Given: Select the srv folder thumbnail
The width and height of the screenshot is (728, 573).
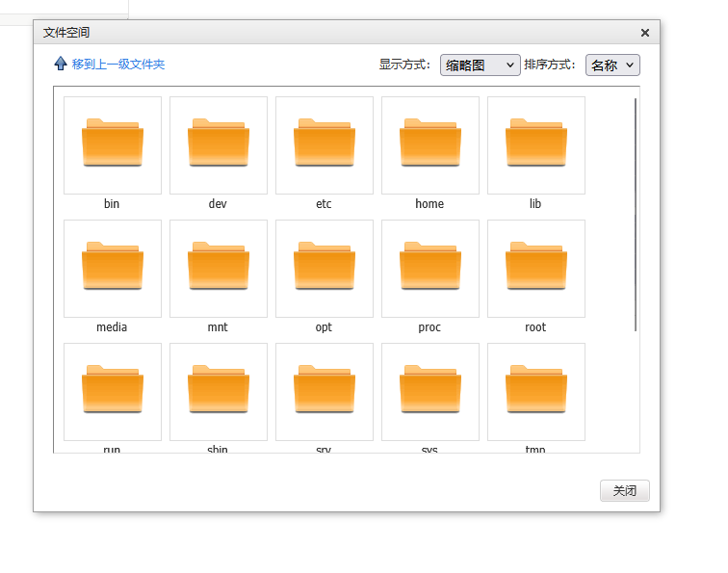Looking at the screenshot, I should [325, 391].
